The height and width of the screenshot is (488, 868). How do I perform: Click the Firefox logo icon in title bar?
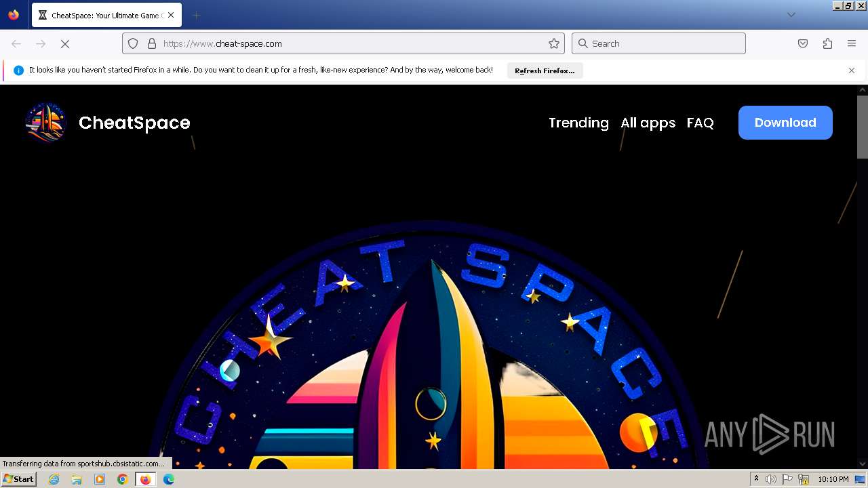click(x=14, y=15)
